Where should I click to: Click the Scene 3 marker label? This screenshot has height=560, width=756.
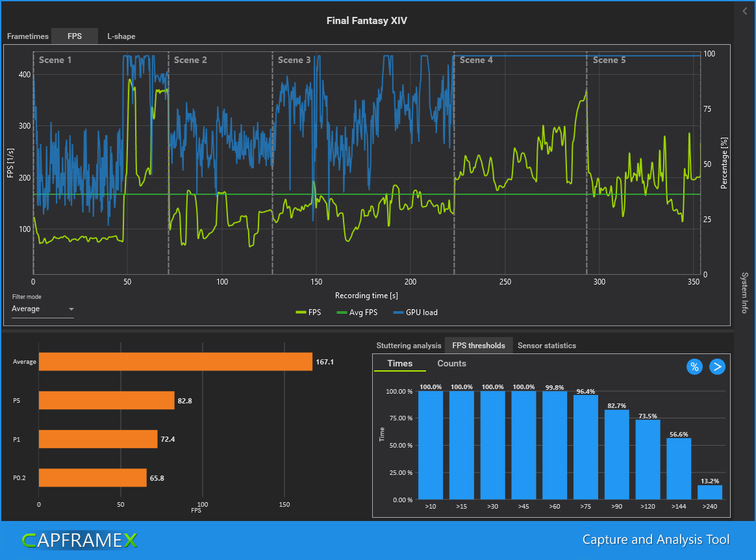click(x=294, y=60)
